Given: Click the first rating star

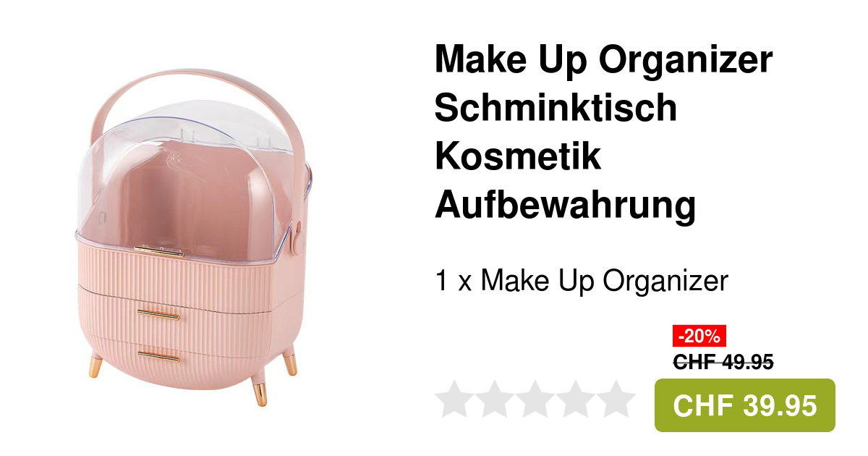Looking at the screenshot, I should click(454, 399).
